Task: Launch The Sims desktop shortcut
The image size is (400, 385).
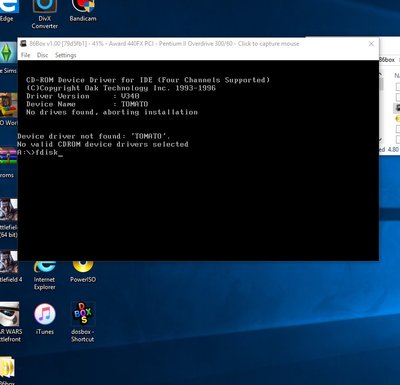Action: click(8, 58)
